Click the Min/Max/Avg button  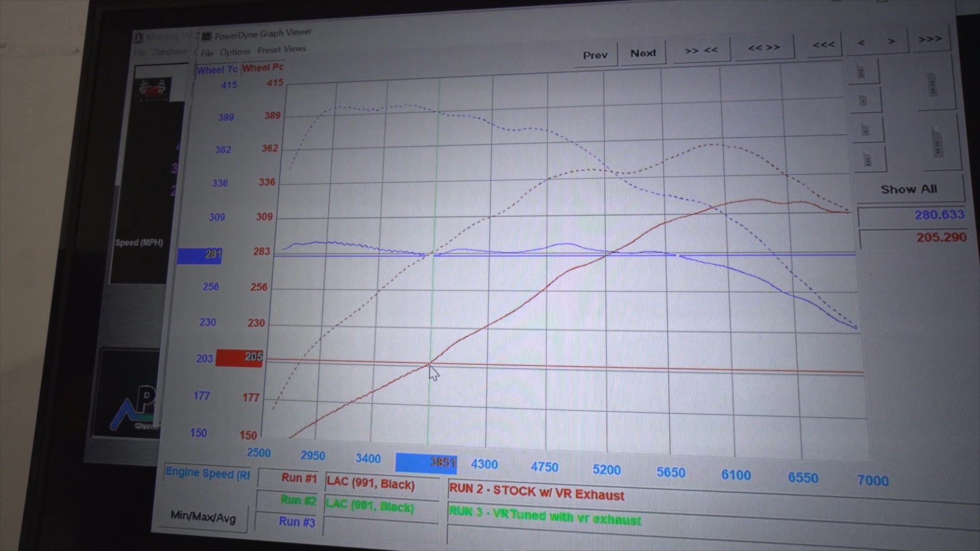coord(203,517)
